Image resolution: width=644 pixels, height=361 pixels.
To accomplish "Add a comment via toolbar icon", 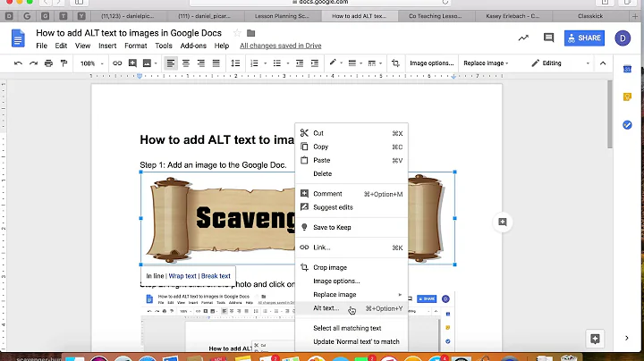I will (x=132, y=63).
